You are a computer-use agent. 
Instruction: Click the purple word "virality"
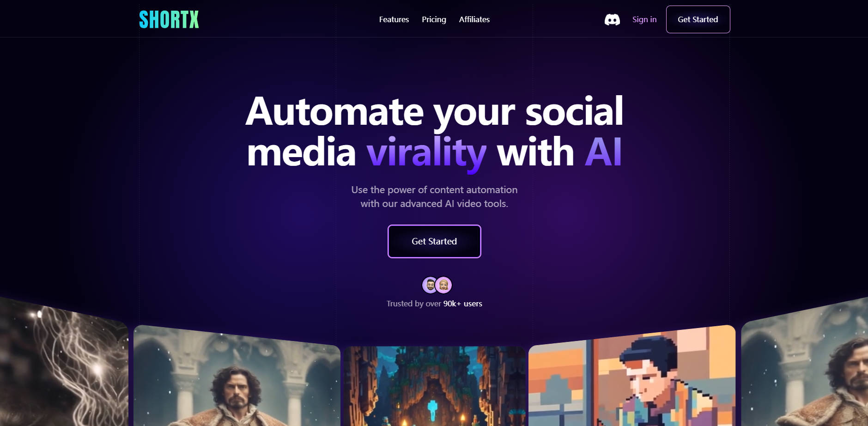(426, 152)
